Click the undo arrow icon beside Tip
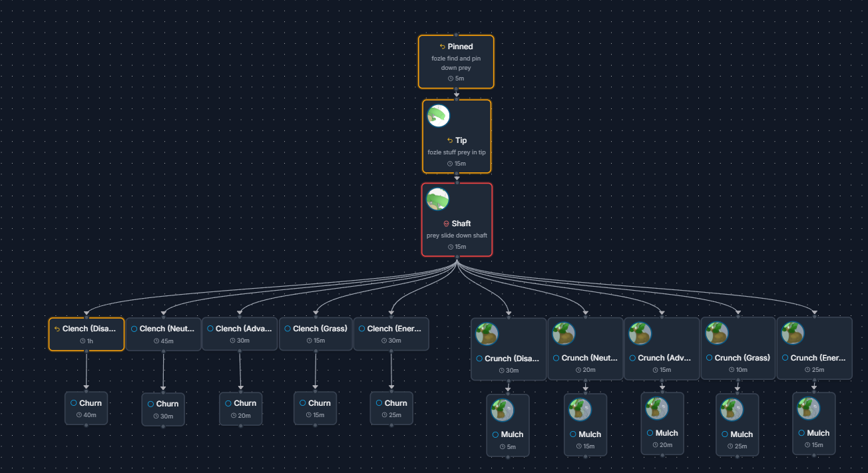 (x=450, y=140)
